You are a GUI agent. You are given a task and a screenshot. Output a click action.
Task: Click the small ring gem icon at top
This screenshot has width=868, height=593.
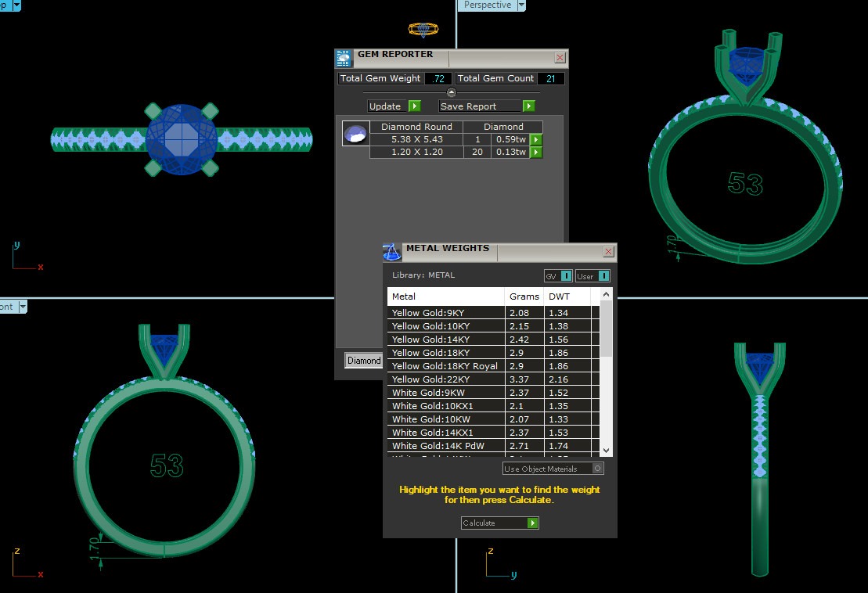[423, 30]
